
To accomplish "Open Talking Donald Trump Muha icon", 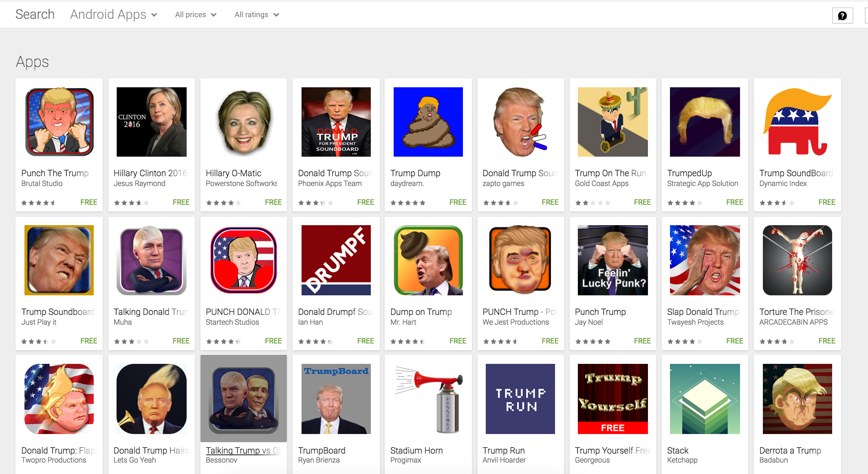I will pos(152,260).
